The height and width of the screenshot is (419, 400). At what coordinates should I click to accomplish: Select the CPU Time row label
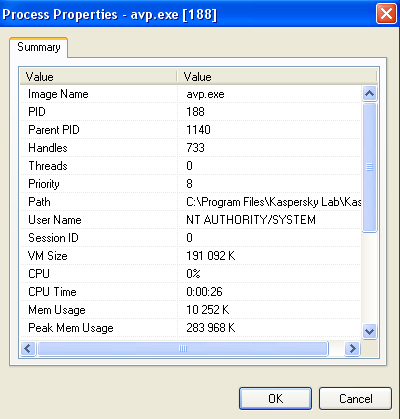(52, 292)
